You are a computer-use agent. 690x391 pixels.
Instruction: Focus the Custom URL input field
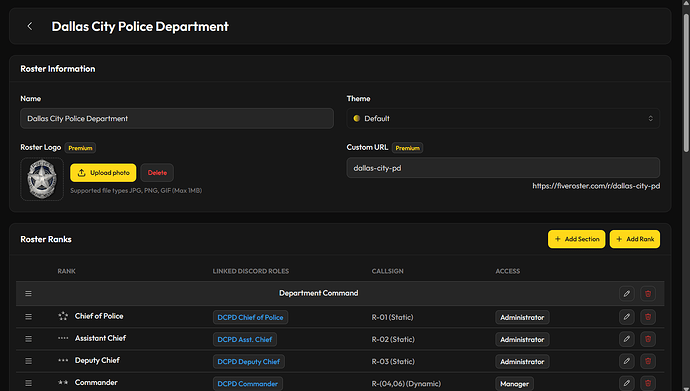pyautogui.click(x=503, y=168)
